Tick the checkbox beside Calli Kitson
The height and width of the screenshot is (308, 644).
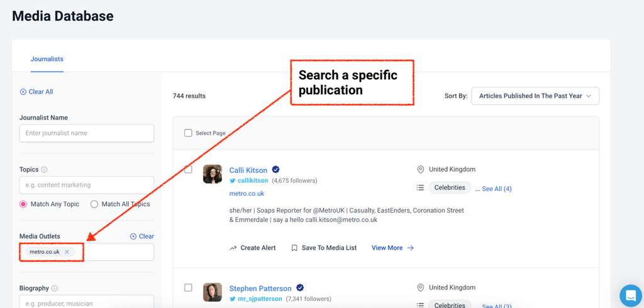188,169
